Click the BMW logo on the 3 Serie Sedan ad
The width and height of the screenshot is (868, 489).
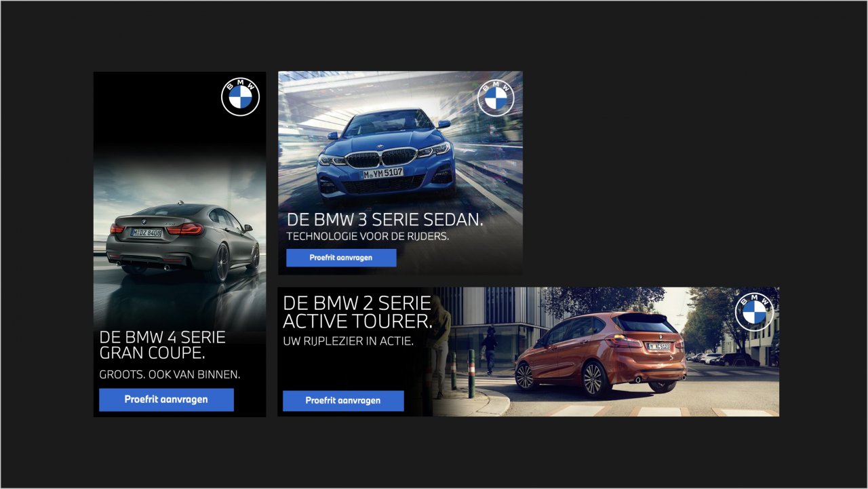click(496, 99)
